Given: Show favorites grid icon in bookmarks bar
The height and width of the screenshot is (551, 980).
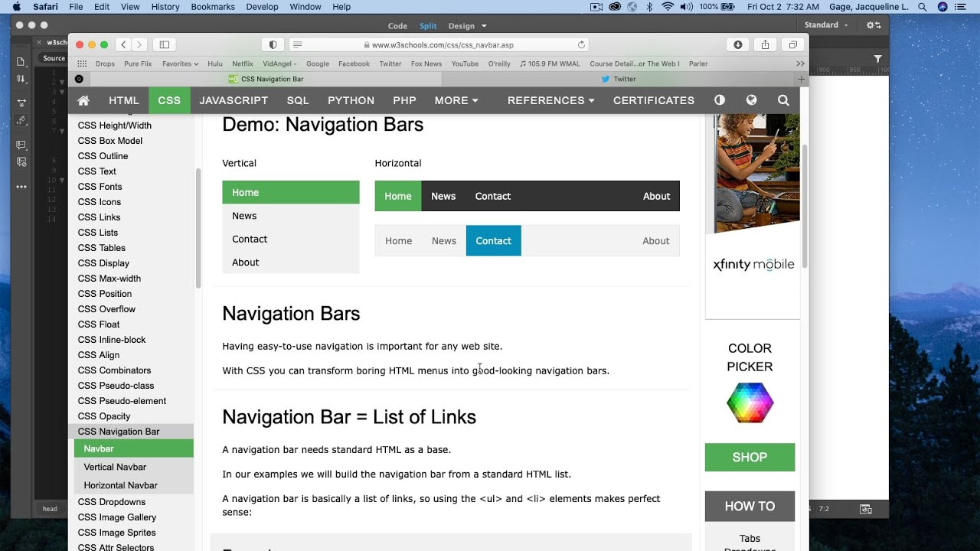Looking at the screenshot, I should click(82, 64).
